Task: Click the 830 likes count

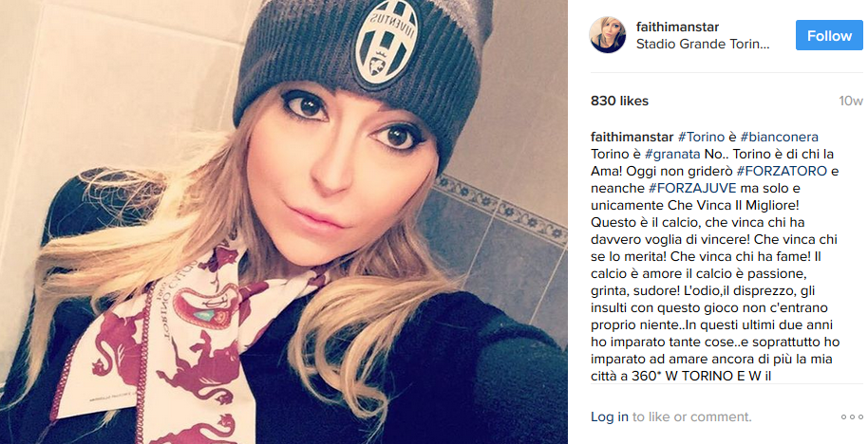Action: click(619, 101)
